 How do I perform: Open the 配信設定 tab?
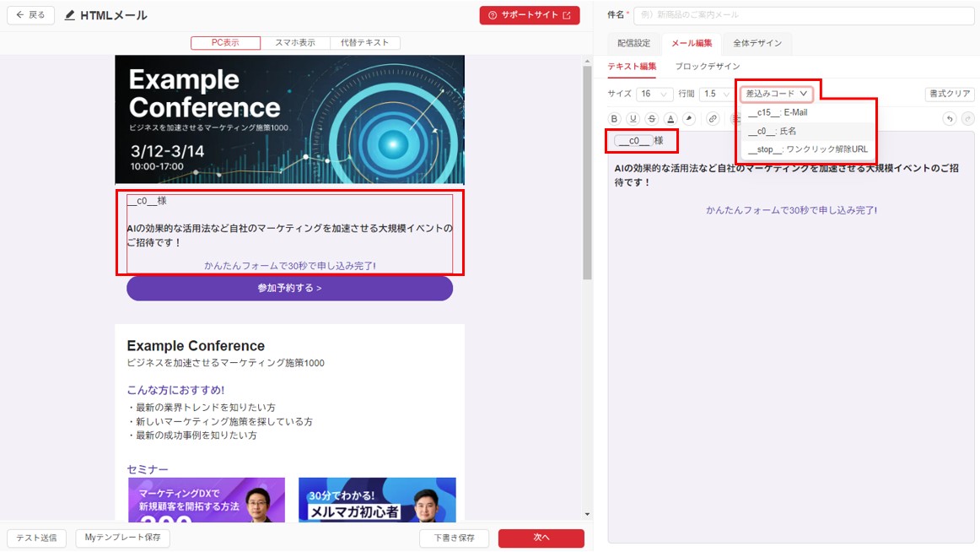[633, 43]
